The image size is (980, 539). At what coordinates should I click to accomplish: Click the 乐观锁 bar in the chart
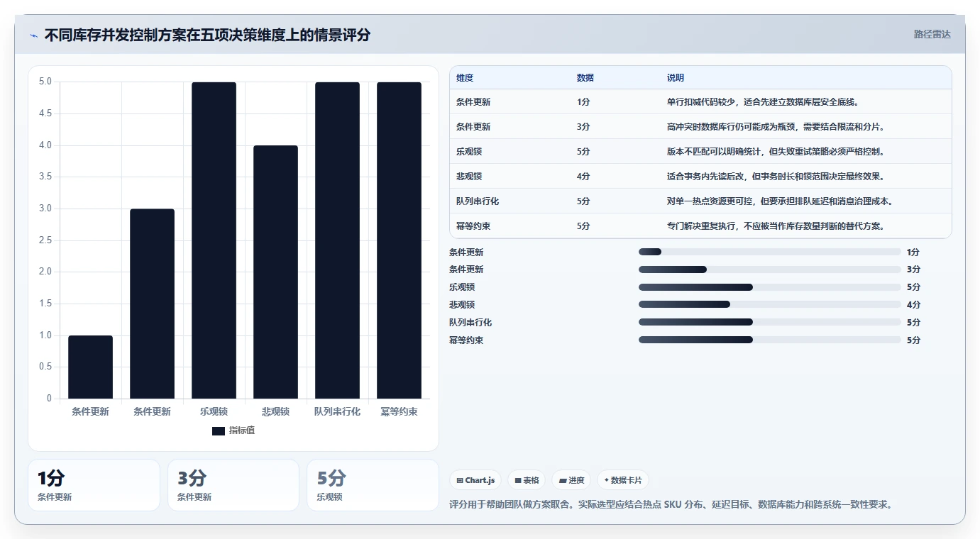[x=214, y=240]
